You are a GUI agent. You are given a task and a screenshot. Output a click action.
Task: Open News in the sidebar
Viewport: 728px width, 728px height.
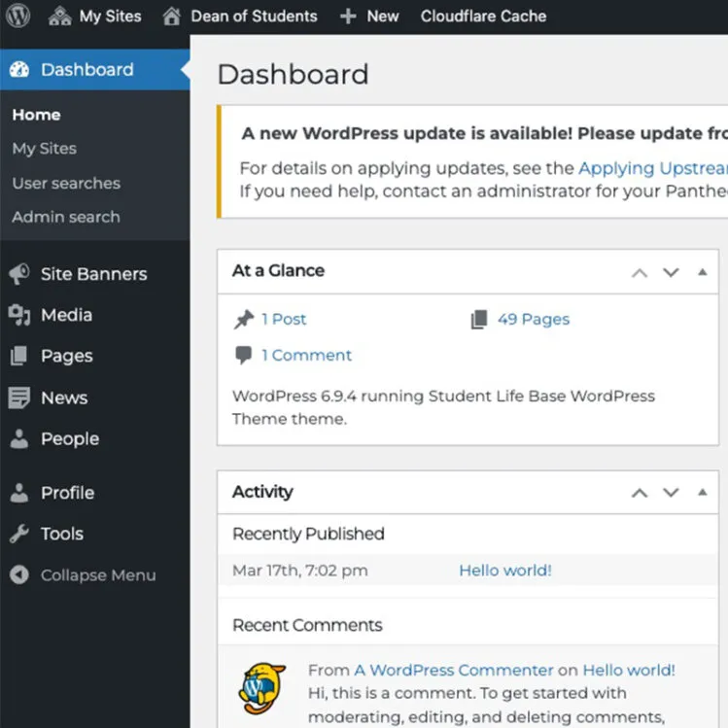coord(64,398)
